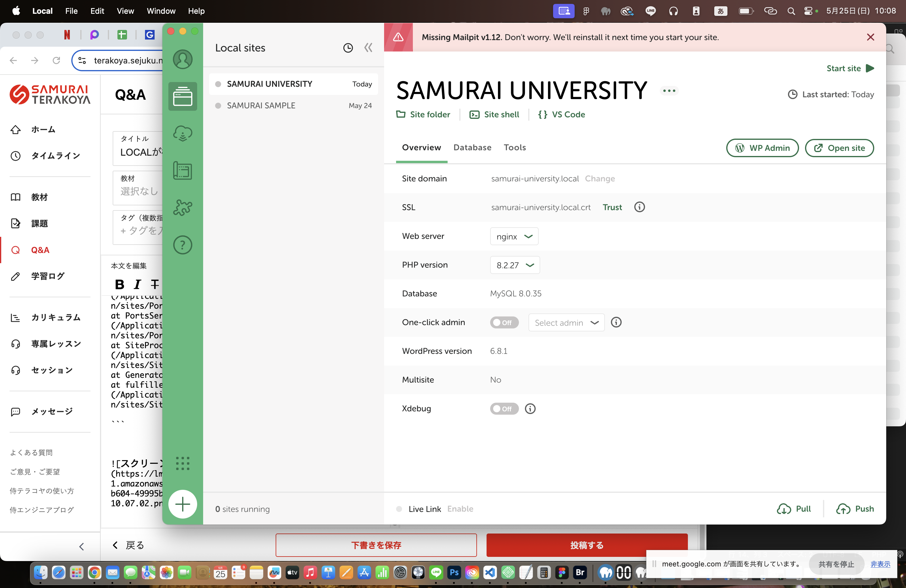Screen dimensions: 906x588
Task: Click 非表示 link in share bar
Action: (881, 564)
